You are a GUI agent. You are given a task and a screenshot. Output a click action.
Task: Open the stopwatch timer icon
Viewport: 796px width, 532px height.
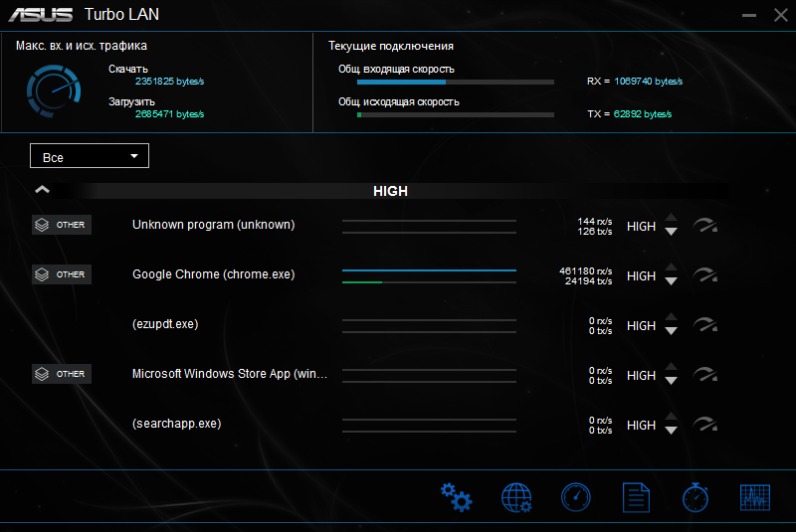pyautogui.click(x=696, y=497)
